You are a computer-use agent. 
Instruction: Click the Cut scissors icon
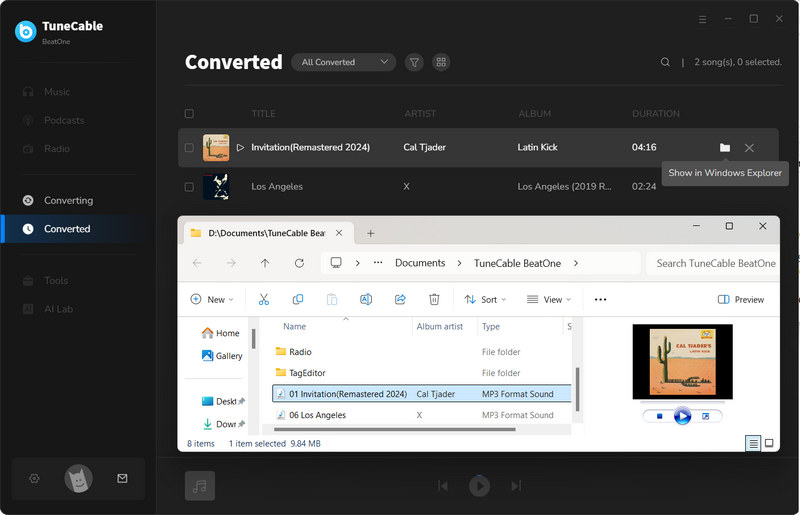pyautogui.click(x=264, y=300)
